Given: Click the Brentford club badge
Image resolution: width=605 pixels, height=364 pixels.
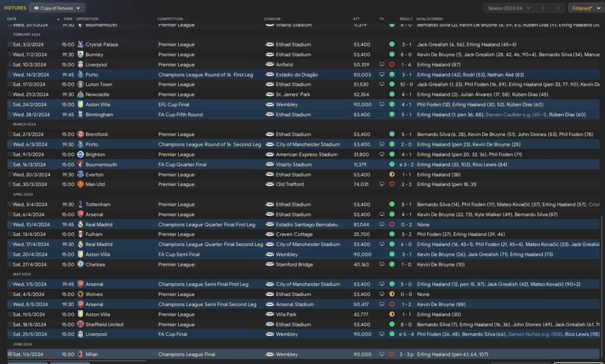Looking at the screenshot, I should click(80, 135).
